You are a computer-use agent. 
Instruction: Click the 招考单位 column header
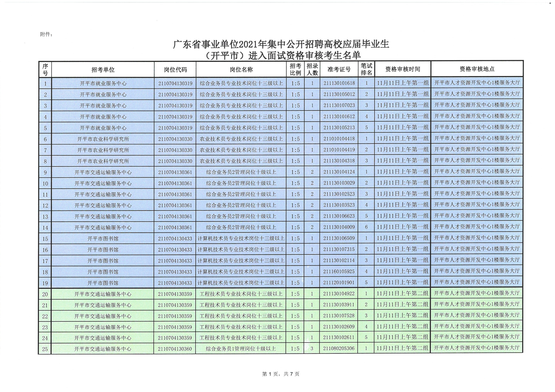click(103, 70)
